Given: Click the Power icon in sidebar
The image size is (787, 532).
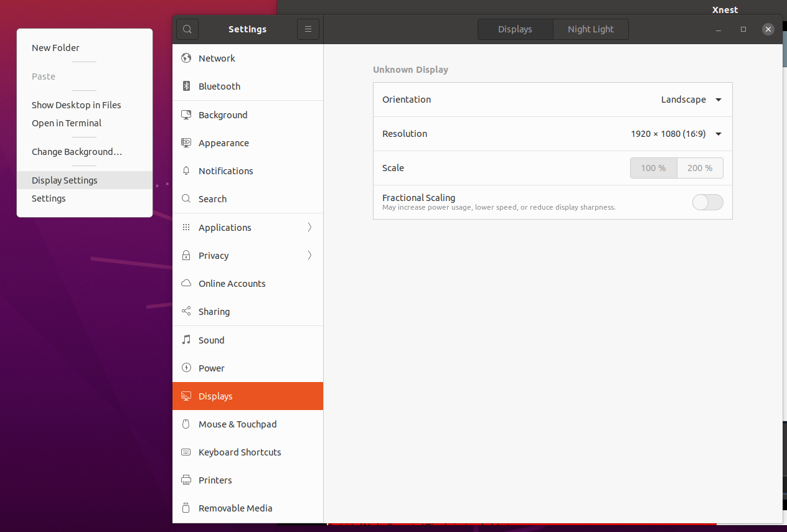Looking at the screenshot, I should (186, 368).
